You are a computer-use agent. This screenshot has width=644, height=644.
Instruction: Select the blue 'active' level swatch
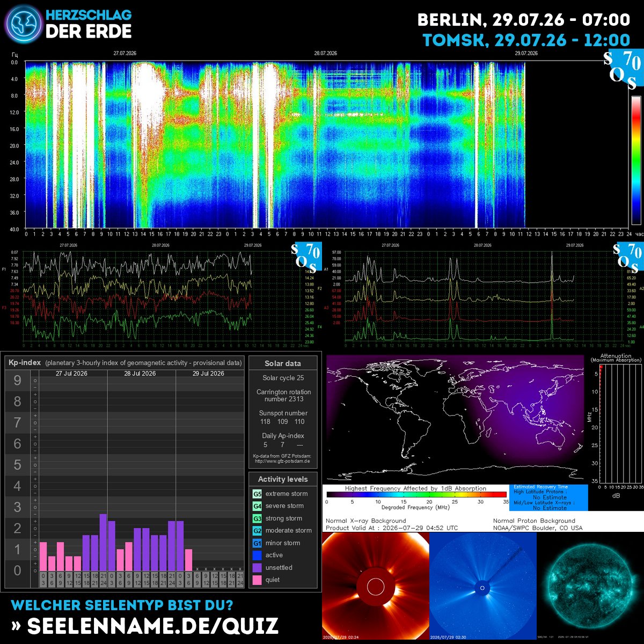point(257,555)
